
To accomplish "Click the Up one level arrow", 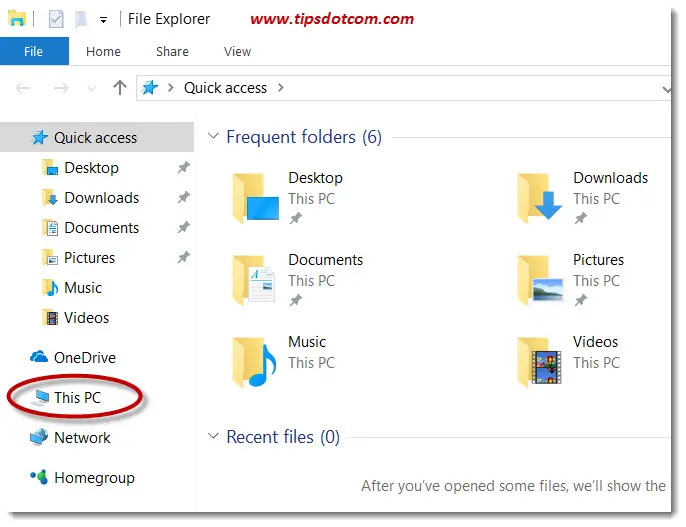I will pyautogui.click(x=119, y=87).
